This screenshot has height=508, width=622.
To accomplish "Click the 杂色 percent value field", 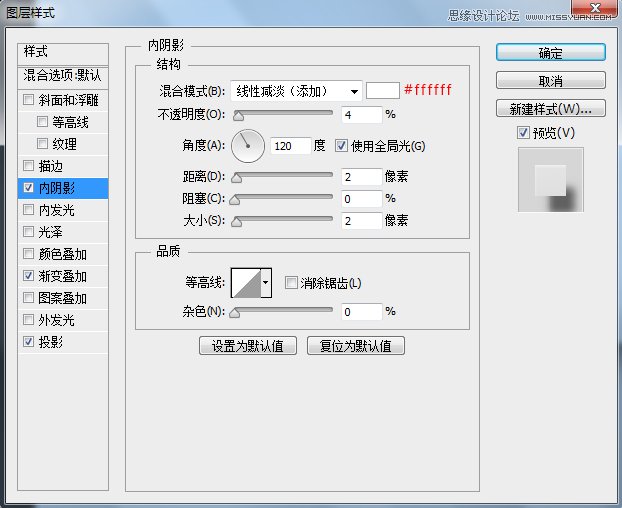I will pyautogui.click(x=361, y=312).
